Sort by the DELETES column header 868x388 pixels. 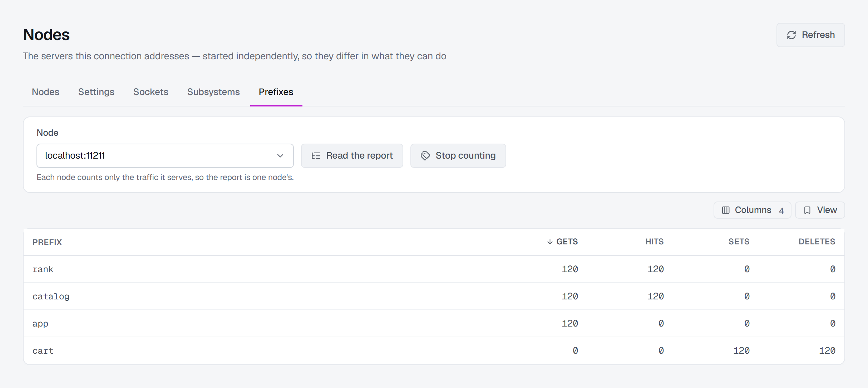pyautogui.click(x=817, y=242)
